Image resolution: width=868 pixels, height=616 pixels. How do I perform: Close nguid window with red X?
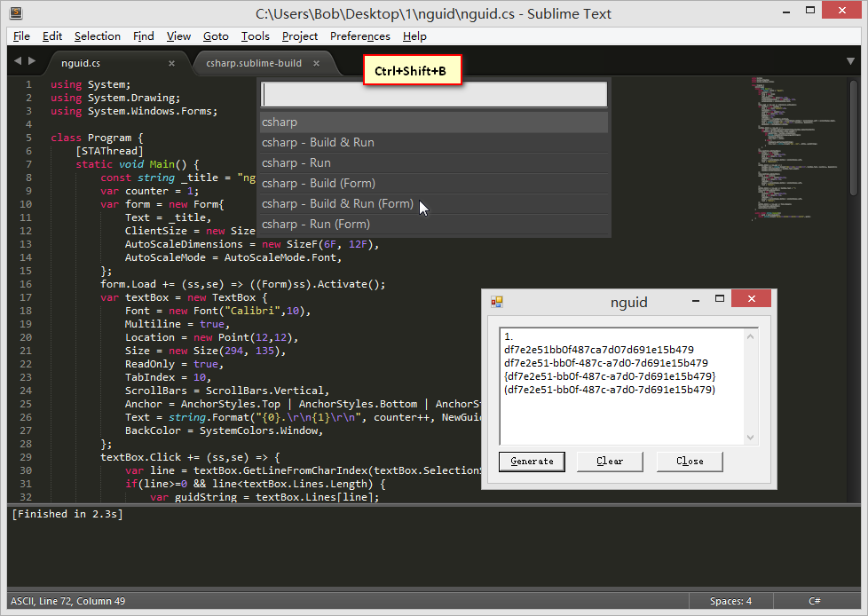click(x=751, y=298)
